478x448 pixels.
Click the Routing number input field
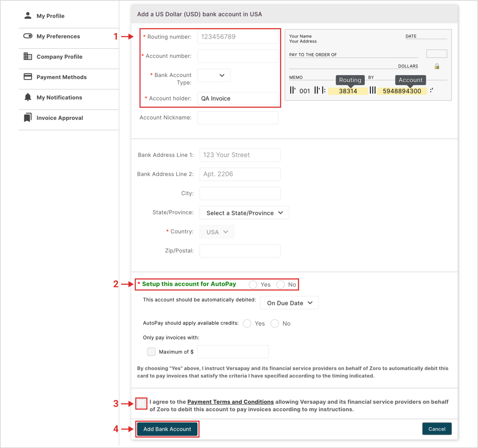pyautogui.click(x=238, y=37)
